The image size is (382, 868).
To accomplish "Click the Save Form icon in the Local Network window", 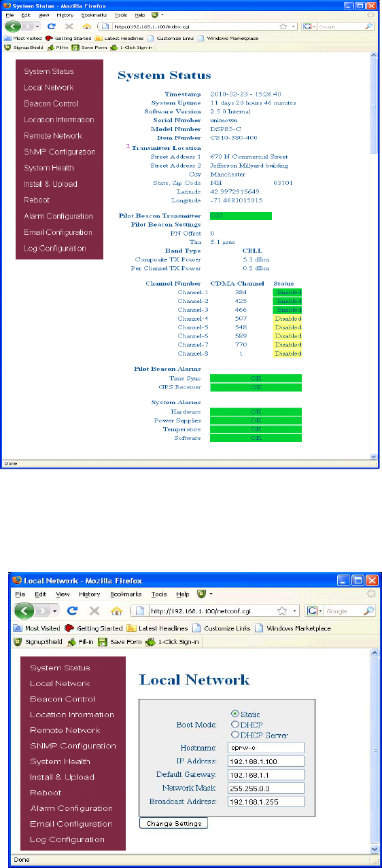I will 103,641.
